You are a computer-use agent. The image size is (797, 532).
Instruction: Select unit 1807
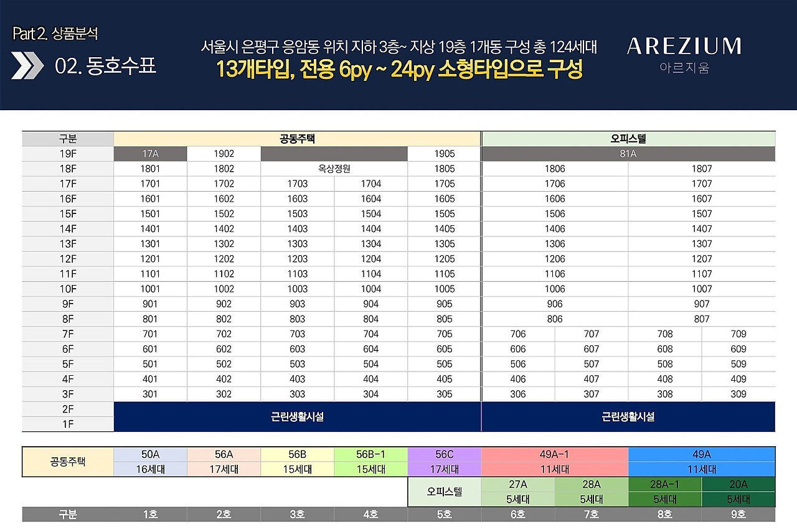[x=702, y=169]
